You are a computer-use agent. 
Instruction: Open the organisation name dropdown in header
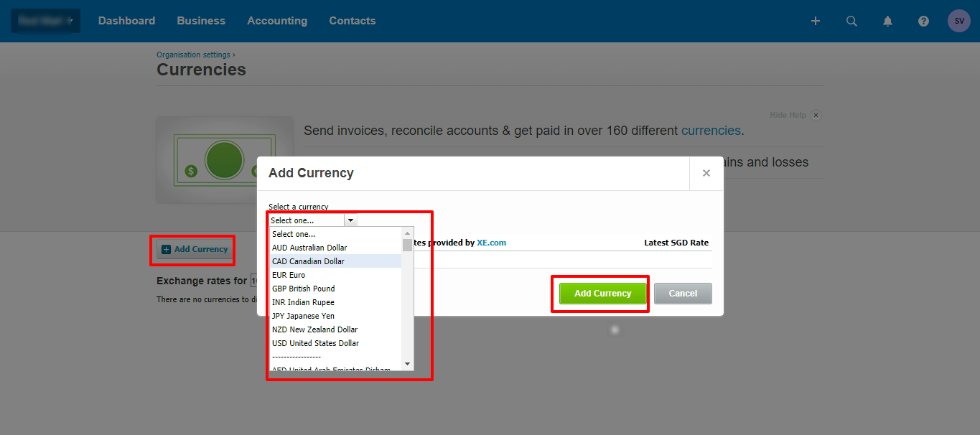45,21
